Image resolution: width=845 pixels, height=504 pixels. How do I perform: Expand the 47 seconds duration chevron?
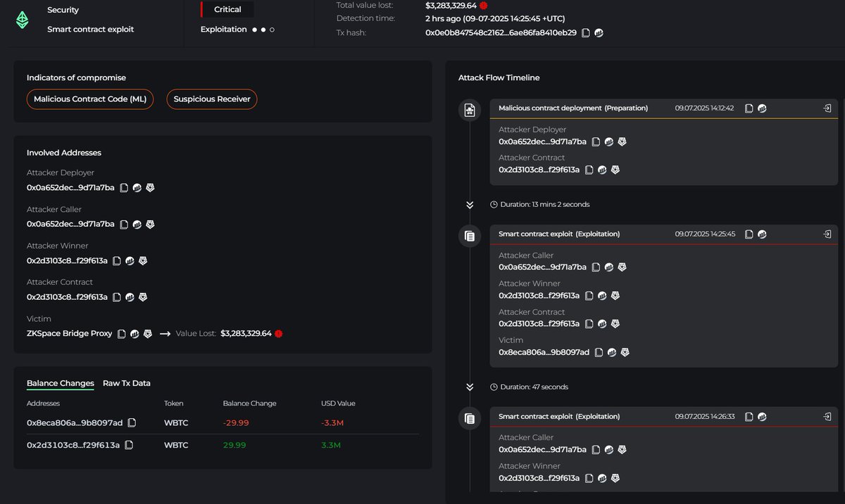point(470,387)
